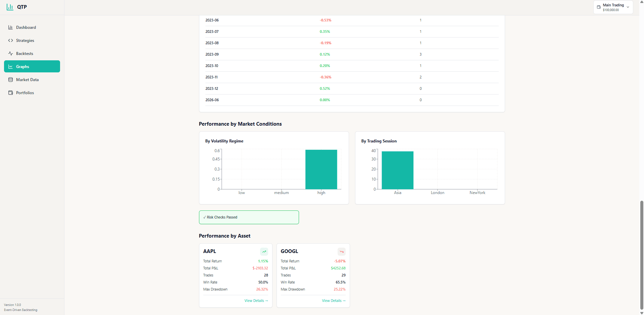
Task: Click the Market Data database icon
Action: pyautogui.click(x=10, y=80)
